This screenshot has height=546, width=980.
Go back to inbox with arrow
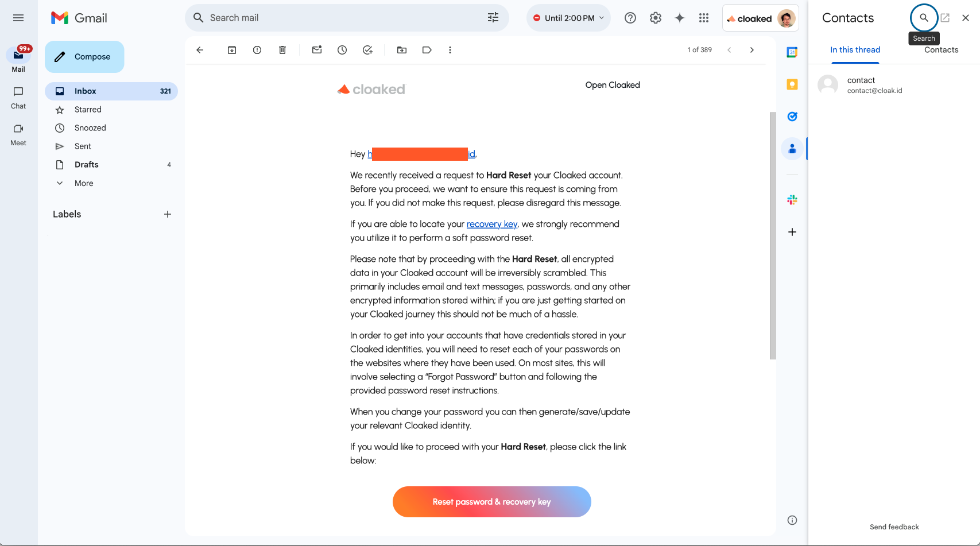(x=200, y=50)
